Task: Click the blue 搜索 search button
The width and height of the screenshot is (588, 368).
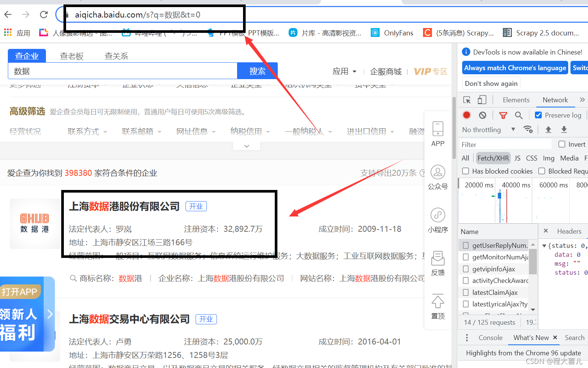Action: pyautogui.click(x=257, y=71)
